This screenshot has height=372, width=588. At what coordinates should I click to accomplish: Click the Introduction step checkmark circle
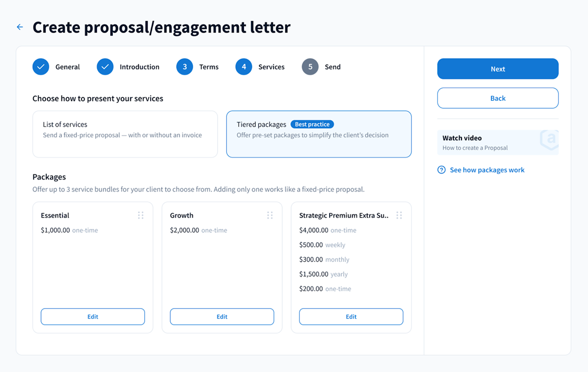click(x=105, y=67)
